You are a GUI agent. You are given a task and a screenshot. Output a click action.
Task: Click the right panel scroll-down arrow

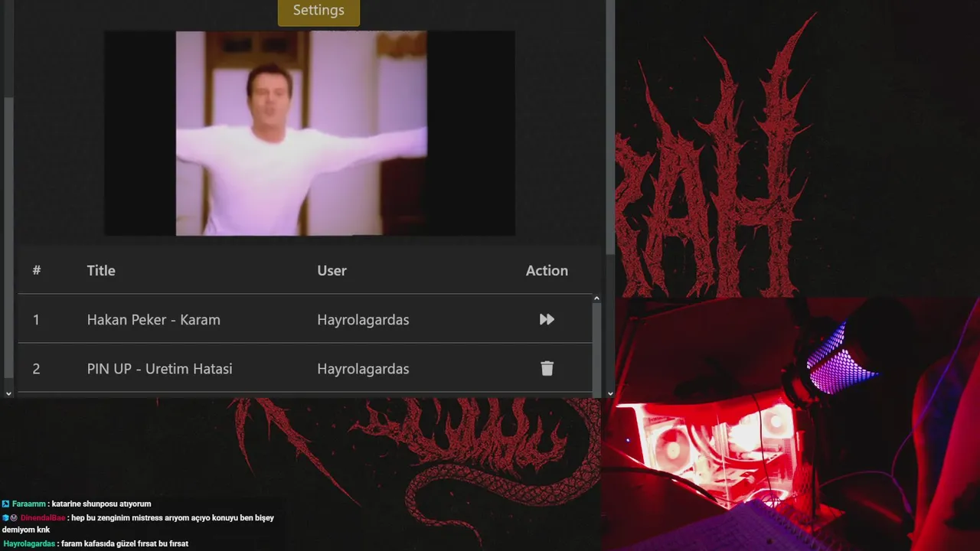(610, 393)
